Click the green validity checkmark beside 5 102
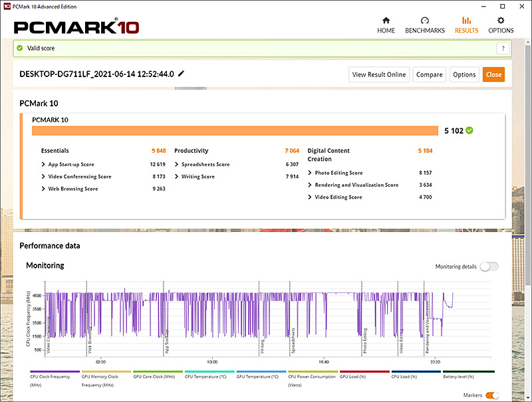 [469, 130]
